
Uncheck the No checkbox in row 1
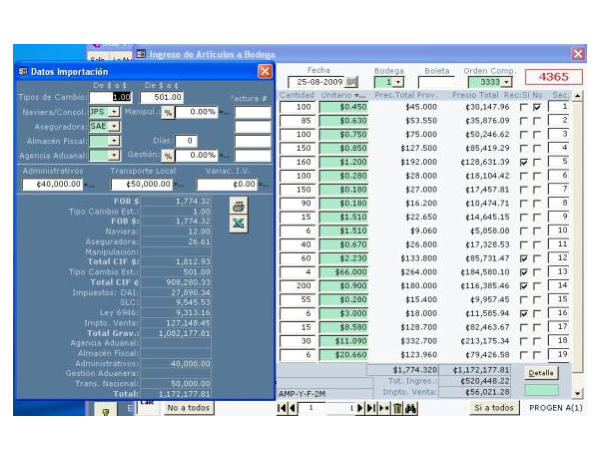(537, 107)
